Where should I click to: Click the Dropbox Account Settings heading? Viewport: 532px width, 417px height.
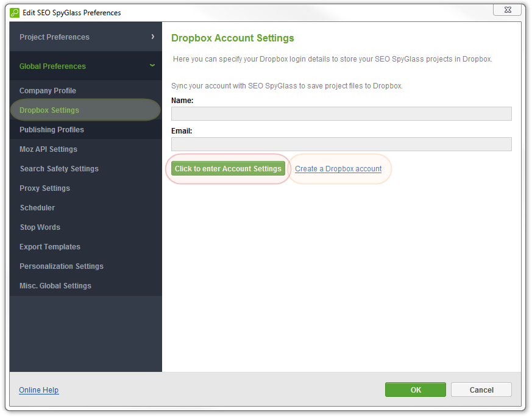tap(232, 38)
